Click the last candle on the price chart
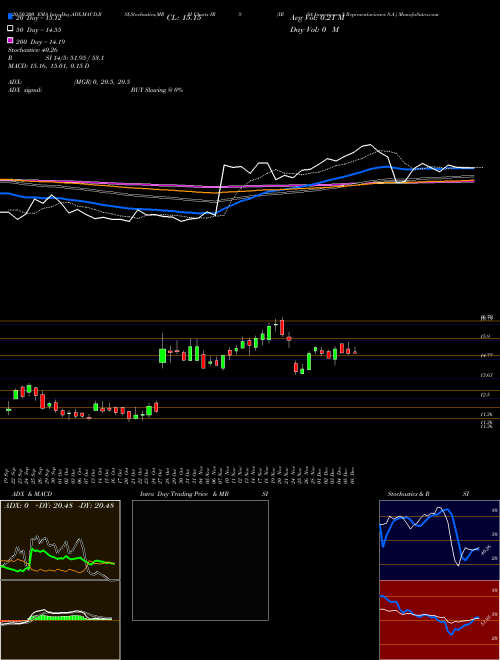500x660 pixels. [x=355, y=351]
